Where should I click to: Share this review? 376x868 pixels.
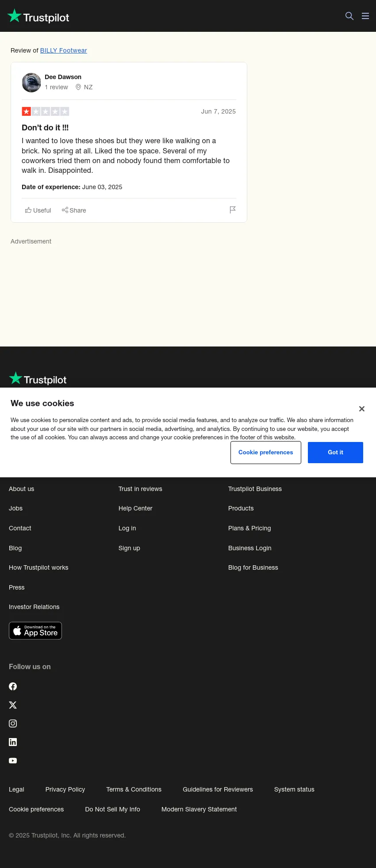pos(74,210)
